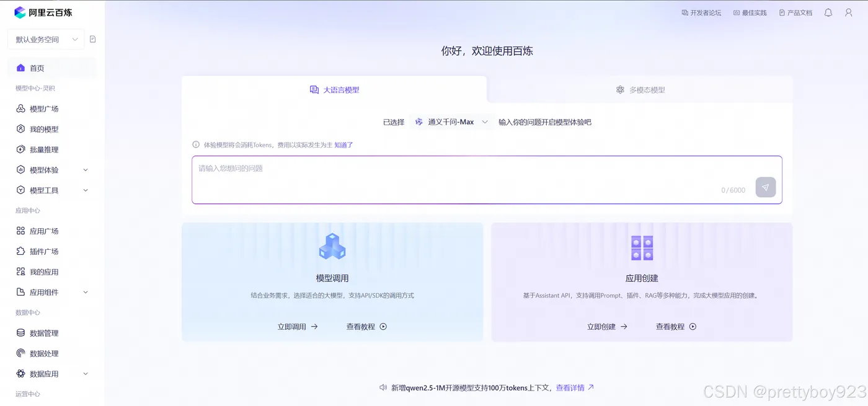868x406 pixels.
Task: Click the 应用广场 grid icon
Action: click(x=20, y=231)
